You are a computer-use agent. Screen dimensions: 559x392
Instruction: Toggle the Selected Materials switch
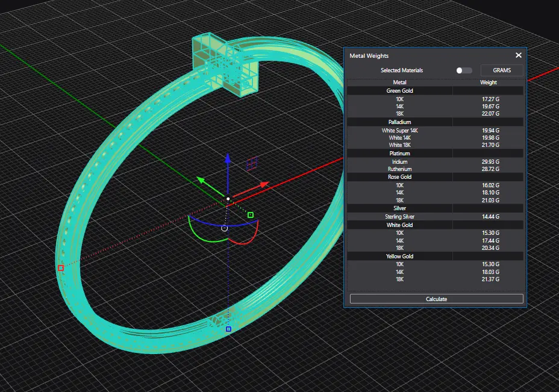(x=464, y=70)
